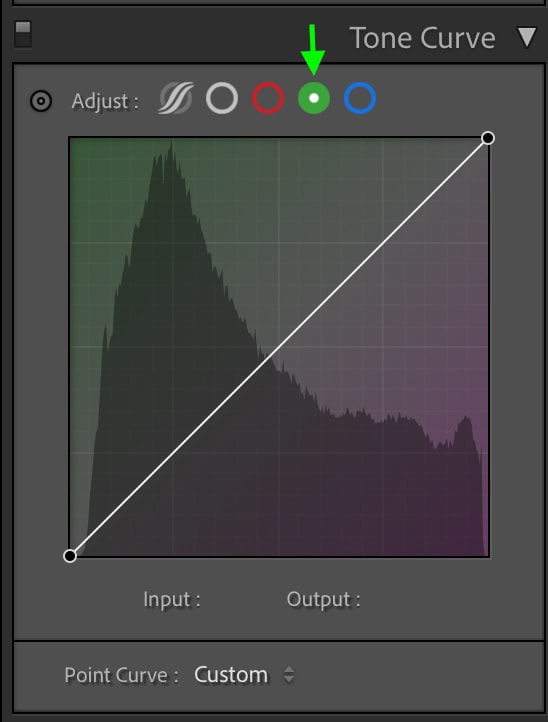Viewport: 548px width, 722px height.
Task: Select the white point at curve top-right
Action: point(488,138)
